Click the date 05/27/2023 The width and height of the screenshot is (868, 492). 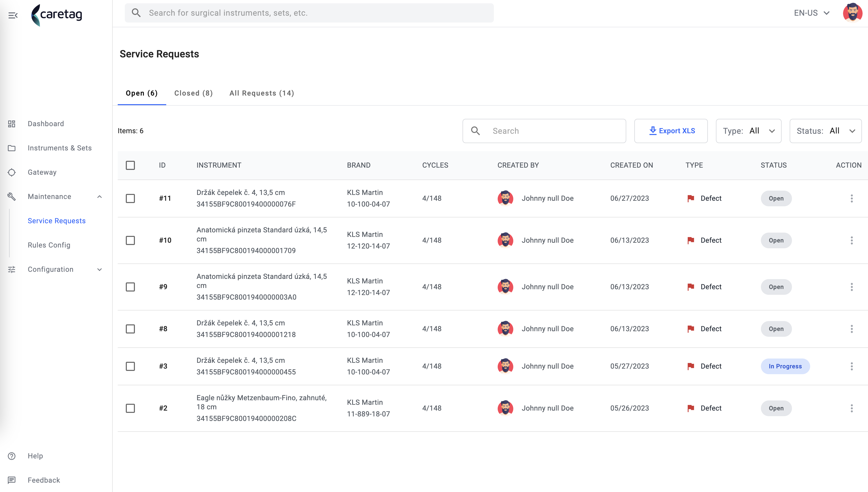coord(629,366)
